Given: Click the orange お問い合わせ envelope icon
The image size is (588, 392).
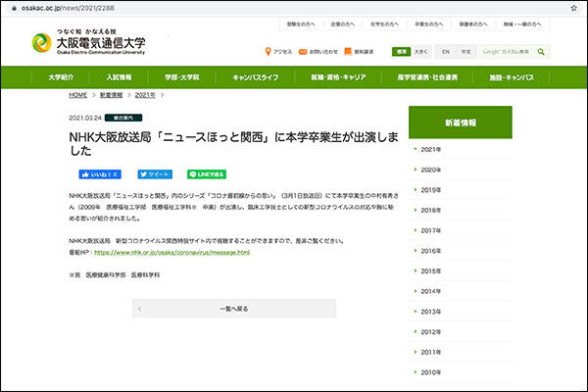Looking at the screenshot, I should tap(303, 52).
